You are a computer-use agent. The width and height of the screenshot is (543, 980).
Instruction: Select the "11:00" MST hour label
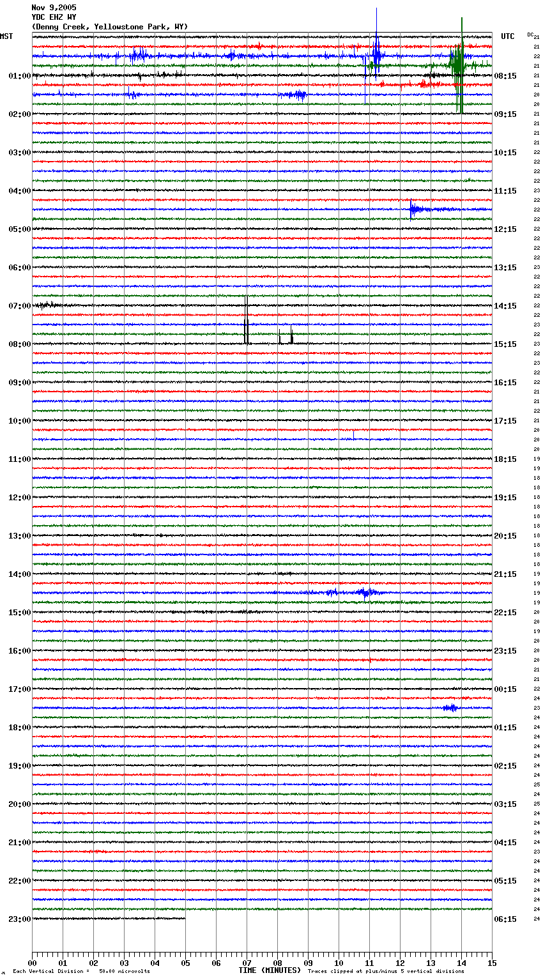20,459
